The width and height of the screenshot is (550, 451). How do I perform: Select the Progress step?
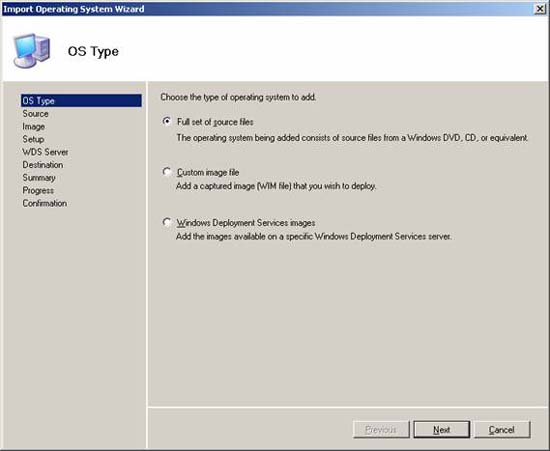click(38, 190)
